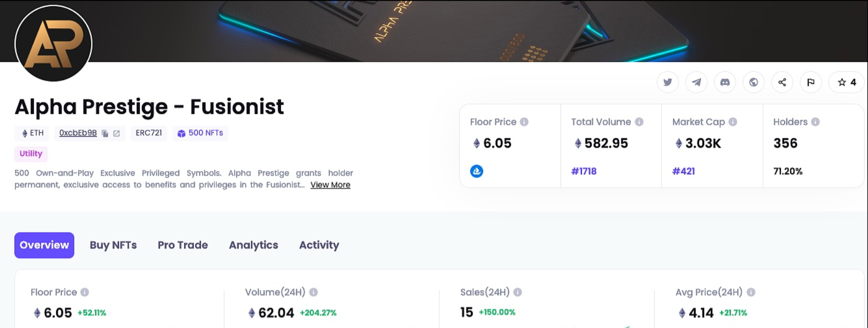Show Total Volume info tooltip
This screenshot has width=868, height=328.
coord(639,122)
